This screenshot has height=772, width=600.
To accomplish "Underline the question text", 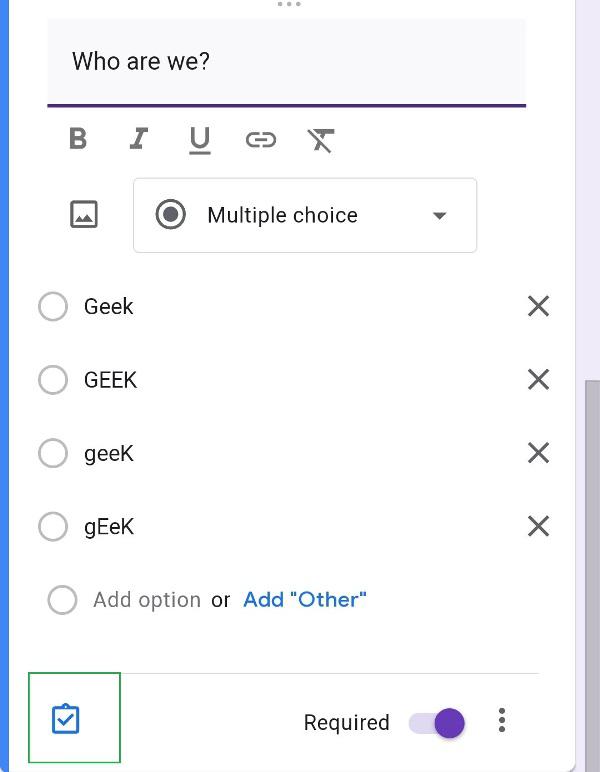I will pyautogui.click(x=200, y=140).
